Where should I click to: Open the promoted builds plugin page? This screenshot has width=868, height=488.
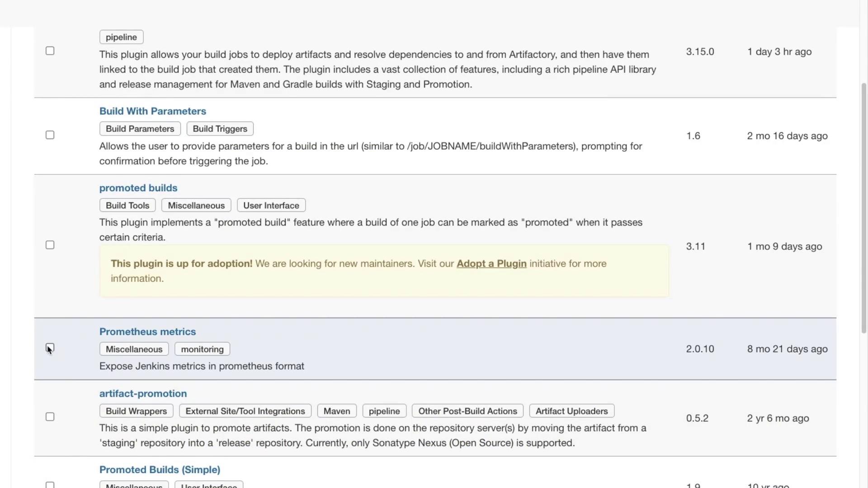138,188
